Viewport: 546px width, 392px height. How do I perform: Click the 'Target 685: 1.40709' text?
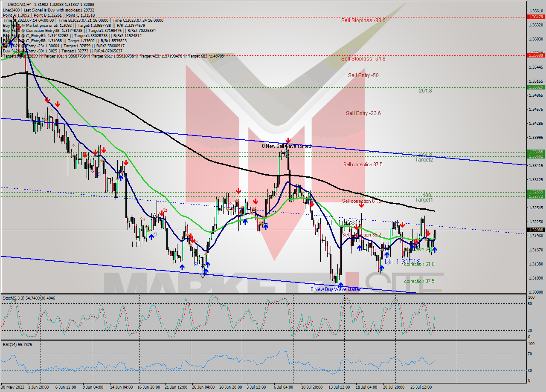206,56
